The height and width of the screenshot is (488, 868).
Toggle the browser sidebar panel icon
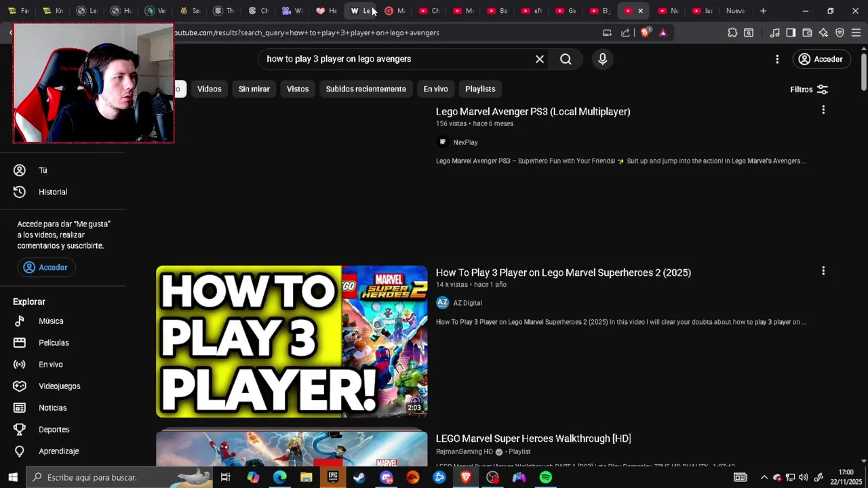pos(791,33)
